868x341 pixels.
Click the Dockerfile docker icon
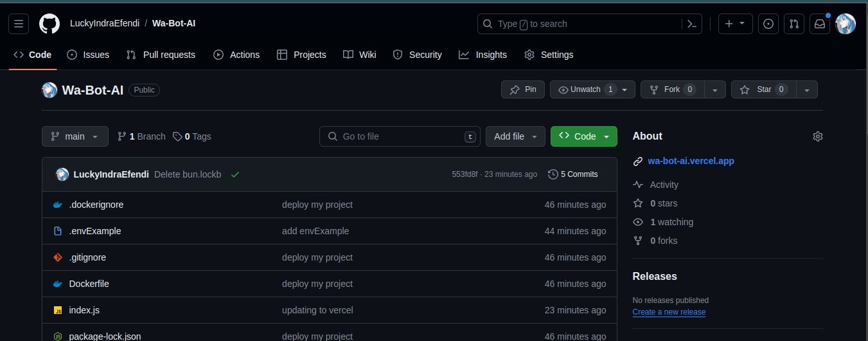pyautogui.click(x=58, y=284)
